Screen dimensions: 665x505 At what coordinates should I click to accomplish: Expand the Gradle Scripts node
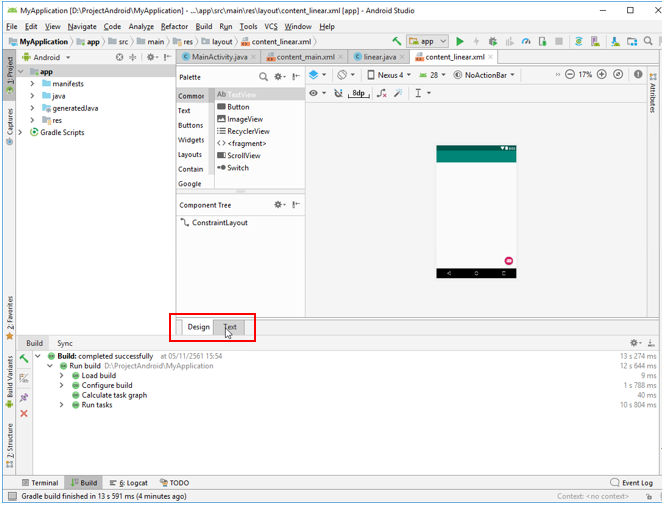click(20, 132)
